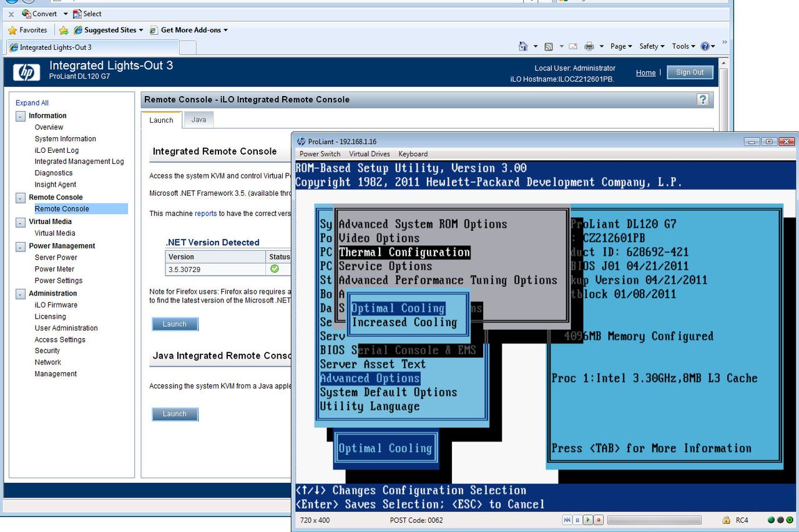Open System Information in the sidebar
This screenshot has height=532, width=799.
[66, 139]
